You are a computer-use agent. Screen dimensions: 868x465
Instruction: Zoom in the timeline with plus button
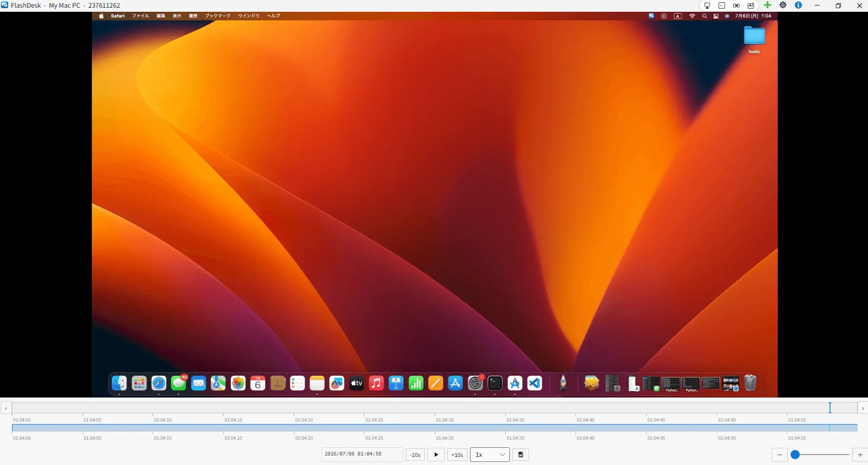[860, 455]
